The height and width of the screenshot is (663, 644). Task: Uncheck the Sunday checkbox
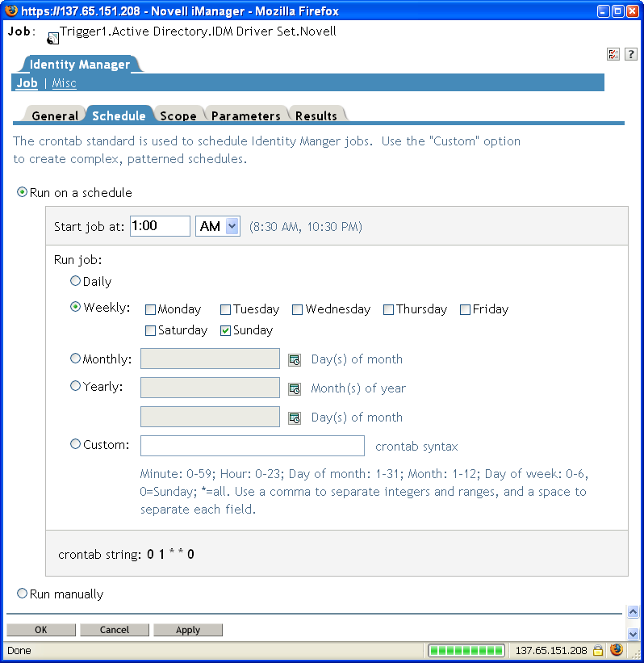tap(226, 330)
